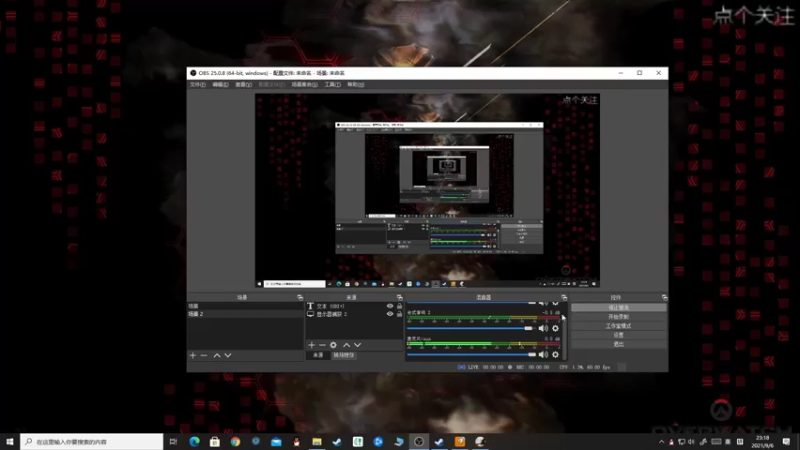Mute the 麦克风/Aux speaker icon

(x=543, y=355)
